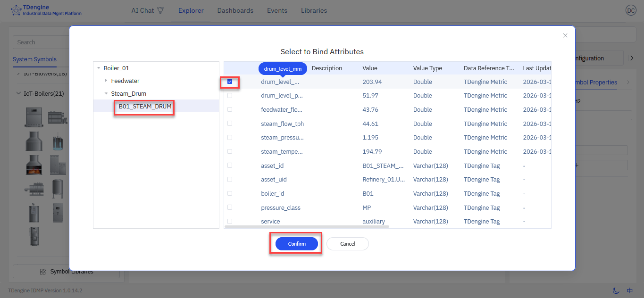
Task: Click the DC user avatar icon
Action: [630, 10]
